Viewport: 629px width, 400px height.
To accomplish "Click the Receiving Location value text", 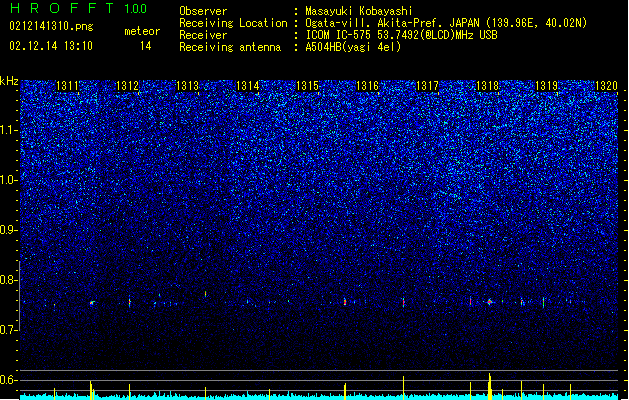I will click(x=446, y=23).
